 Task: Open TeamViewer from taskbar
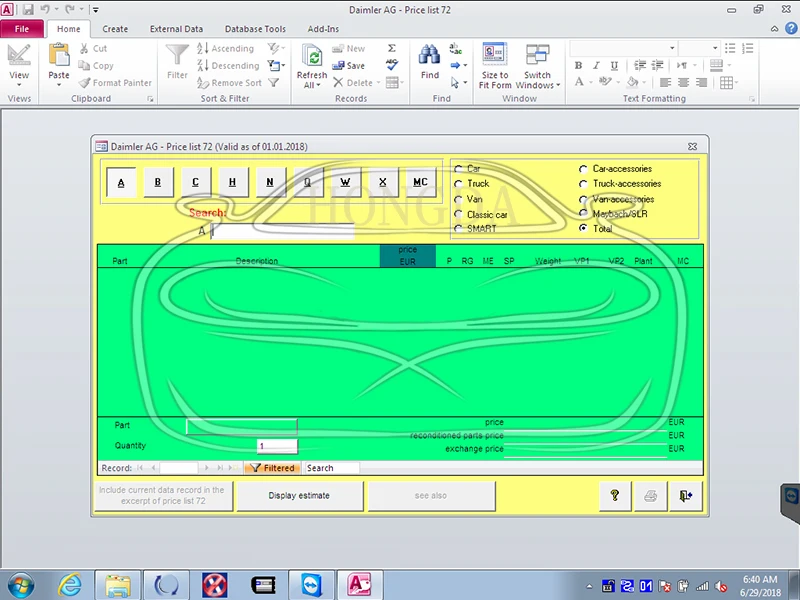[311, 584]
